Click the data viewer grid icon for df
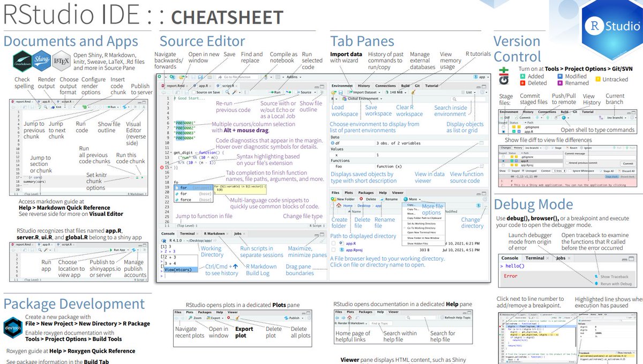The height and width of the screenshot is (364, 643). 481,143
